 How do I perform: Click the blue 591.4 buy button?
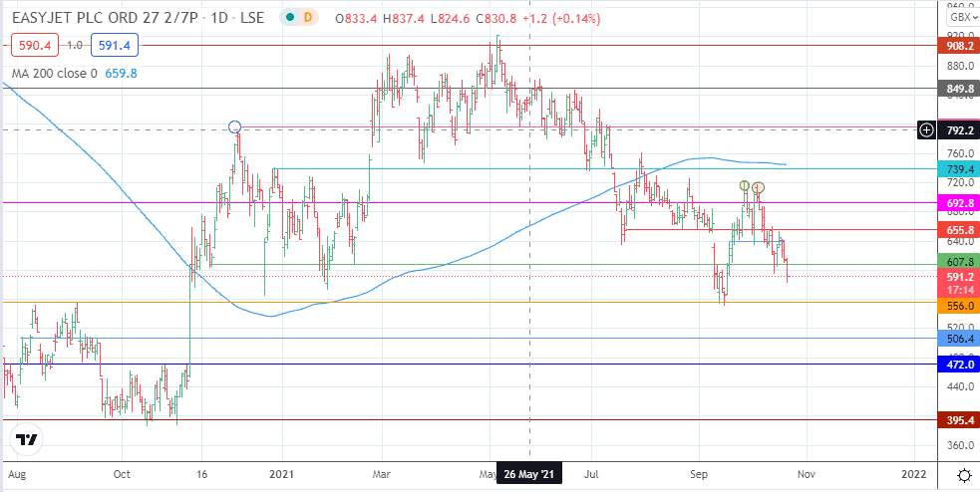pyautogui.click(x=114, y=45)
